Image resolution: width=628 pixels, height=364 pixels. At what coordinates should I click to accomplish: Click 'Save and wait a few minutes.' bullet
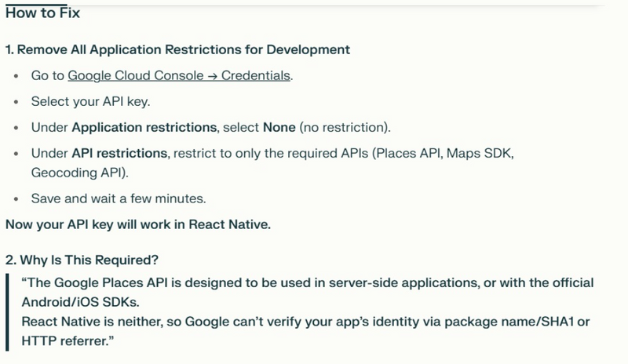click(x=119, y=198)
